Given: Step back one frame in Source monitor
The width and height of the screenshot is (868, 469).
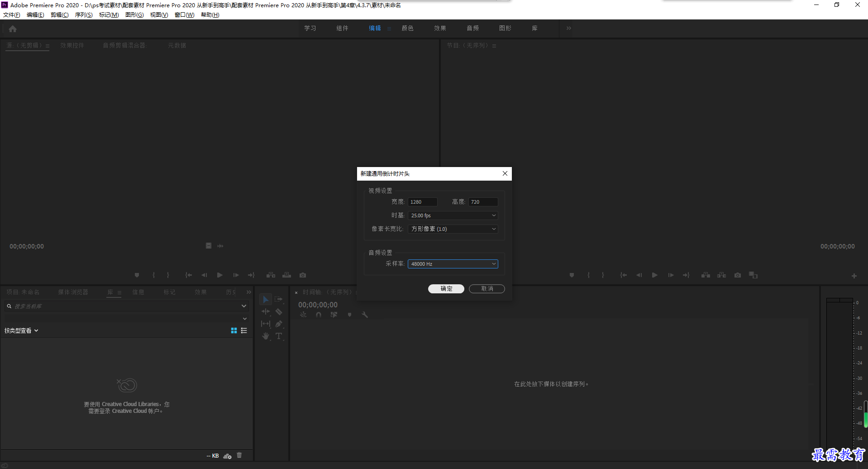Looking at the screenshot, I should [204, 275].
